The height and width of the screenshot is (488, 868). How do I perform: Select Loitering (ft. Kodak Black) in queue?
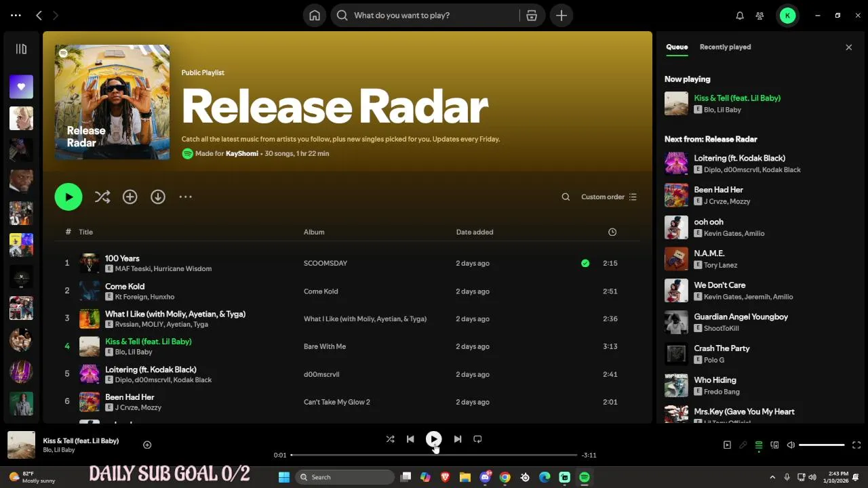(739, 158)
